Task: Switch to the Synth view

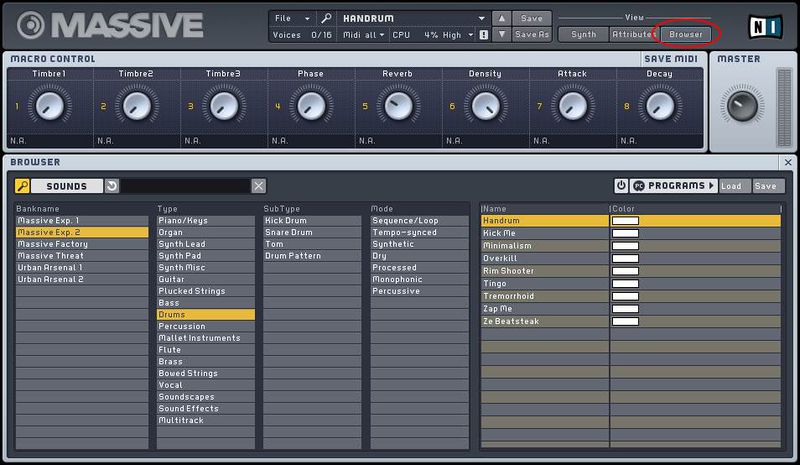Action: pos(582,34)
